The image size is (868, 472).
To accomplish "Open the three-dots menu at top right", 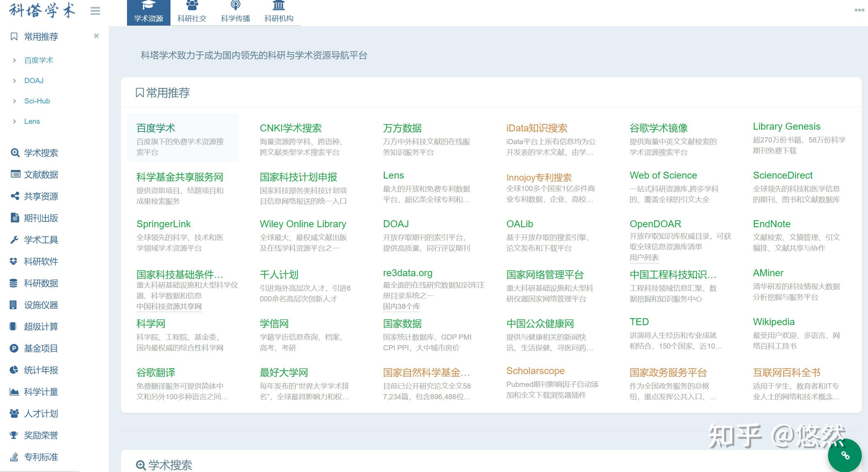I will coord(859,10).
